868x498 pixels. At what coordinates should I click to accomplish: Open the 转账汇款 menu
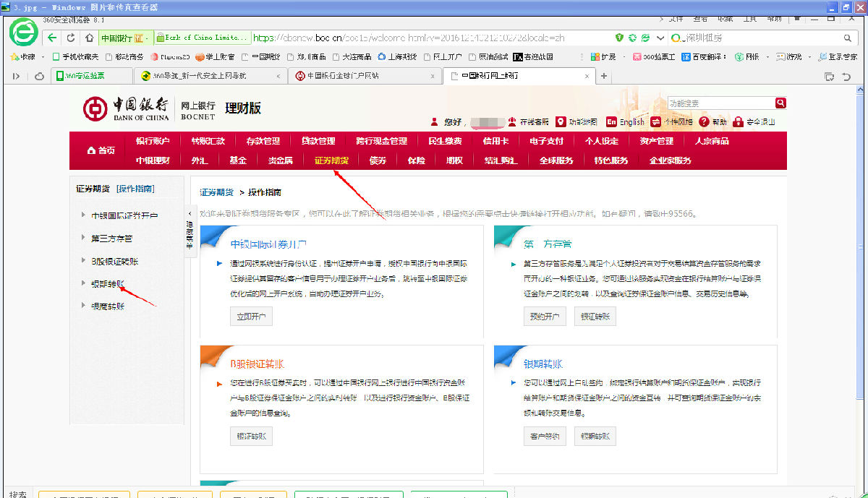tap(208, 141)
